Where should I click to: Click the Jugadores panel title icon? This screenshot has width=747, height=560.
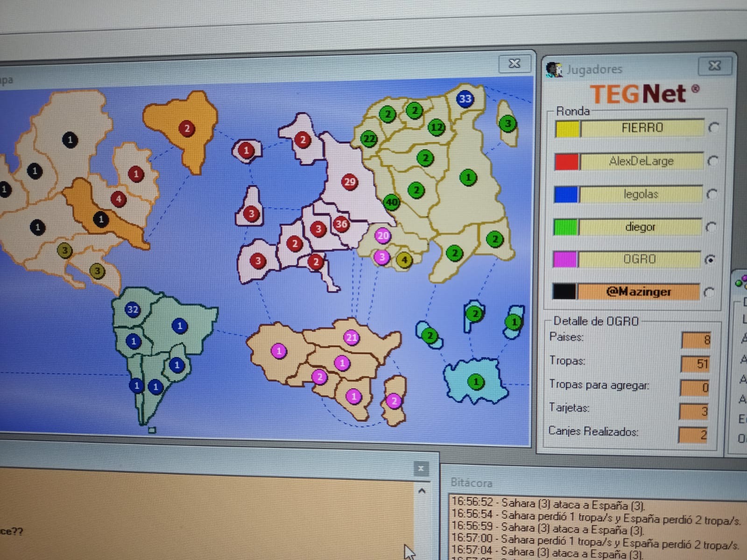pyautogui.click(x=554, y=70)
